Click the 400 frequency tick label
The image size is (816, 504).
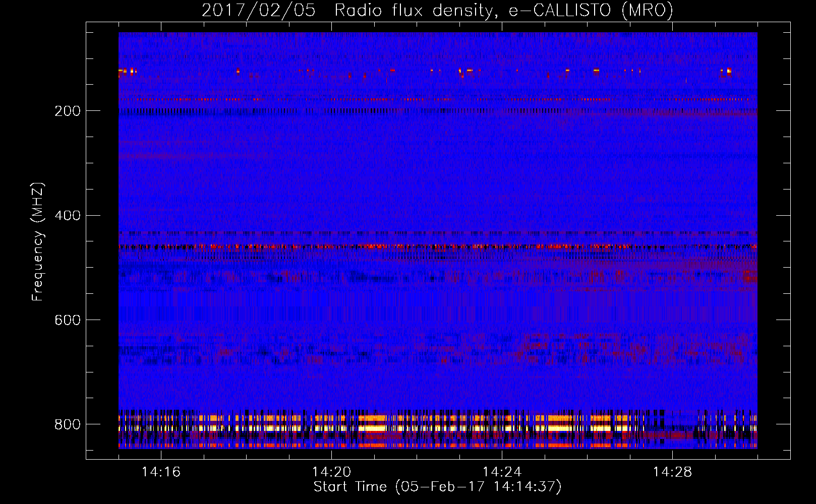click(x=67, y=216)
